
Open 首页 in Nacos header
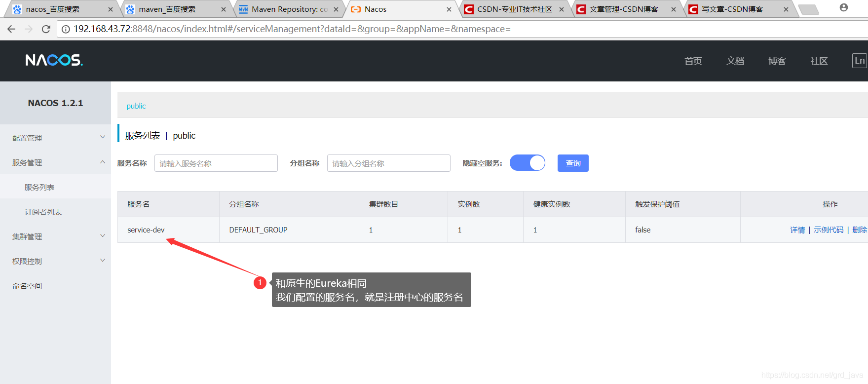[x=693, y=61]
